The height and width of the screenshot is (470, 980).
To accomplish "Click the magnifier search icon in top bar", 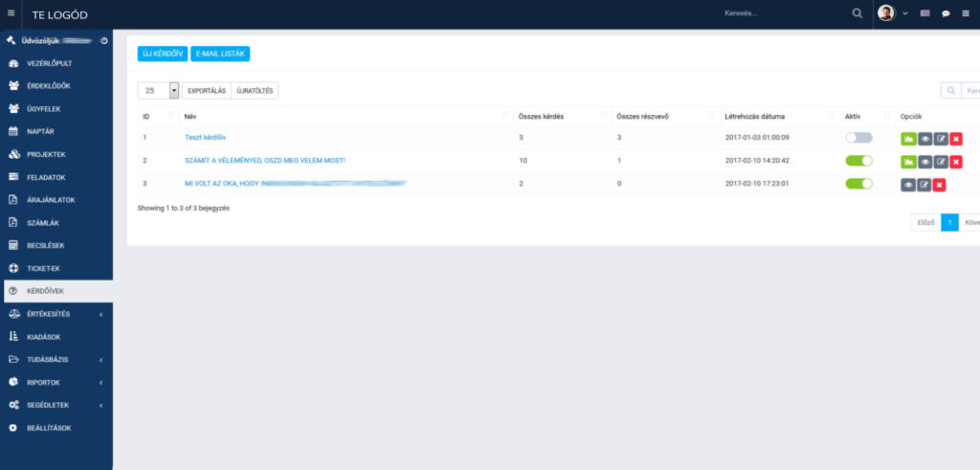I will [x=857, y=13].
